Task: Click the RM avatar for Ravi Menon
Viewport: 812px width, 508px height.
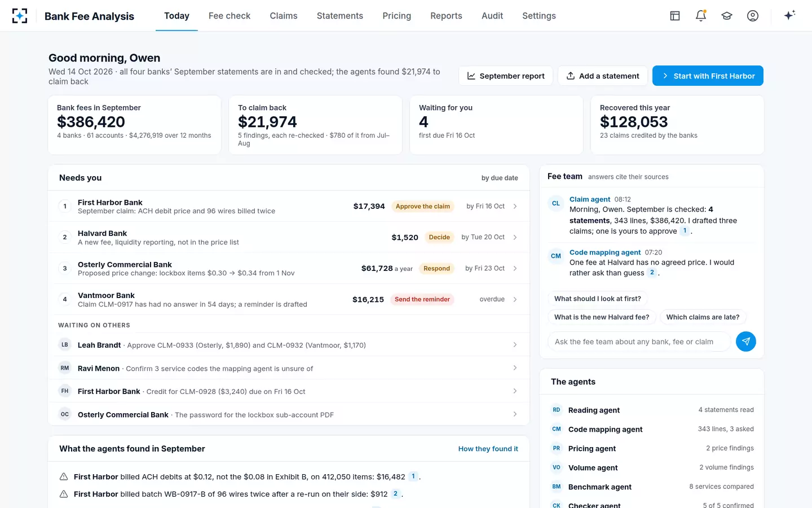Action: click(x=65, y=368)
